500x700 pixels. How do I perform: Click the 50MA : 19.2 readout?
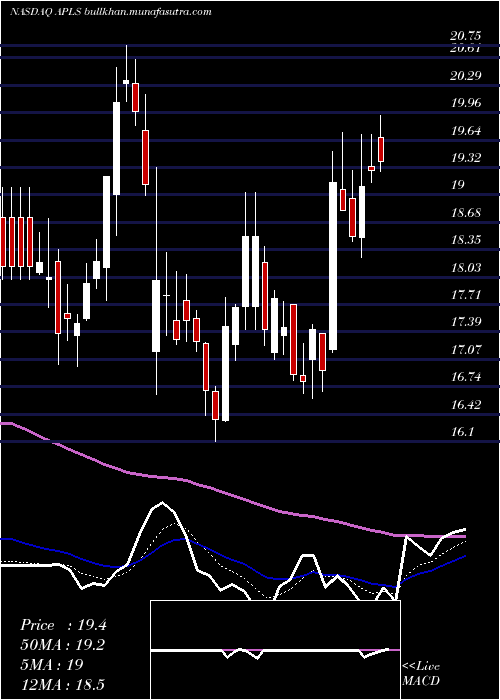[x=63, y=645]
